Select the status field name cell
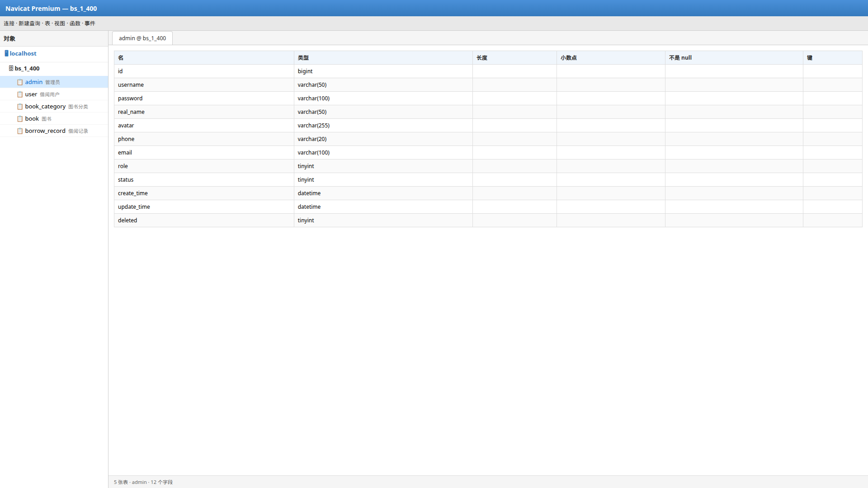This screenshot has height=488, width=868. tap(204, 180)
